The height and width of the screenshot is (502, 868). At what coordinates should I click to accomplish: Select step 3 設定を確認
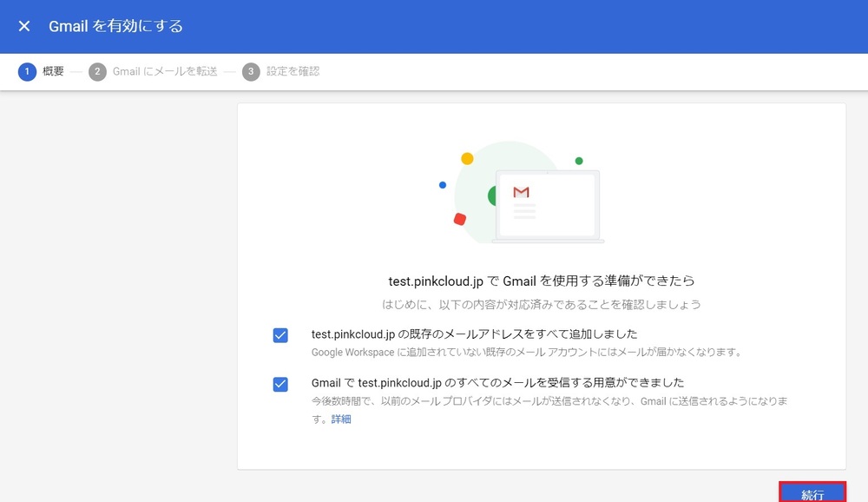tap(281, 71)
